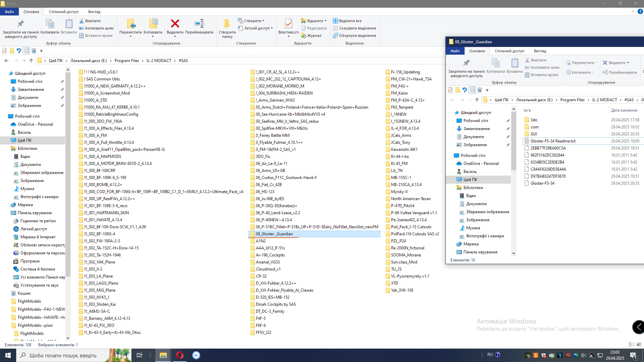Click the Create new folder icon
The height and width of the screenshot is (362, 644).
(227, 24)
